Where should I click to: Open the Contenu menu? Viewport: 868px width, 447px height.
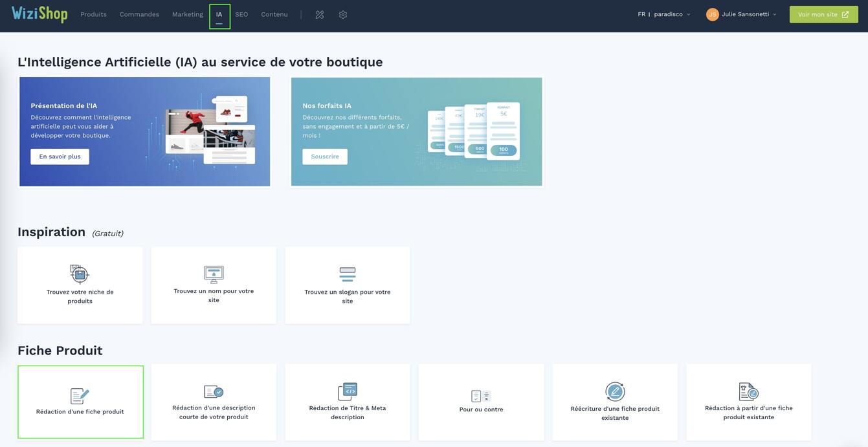pyautogui.click(x=274, y=14)
